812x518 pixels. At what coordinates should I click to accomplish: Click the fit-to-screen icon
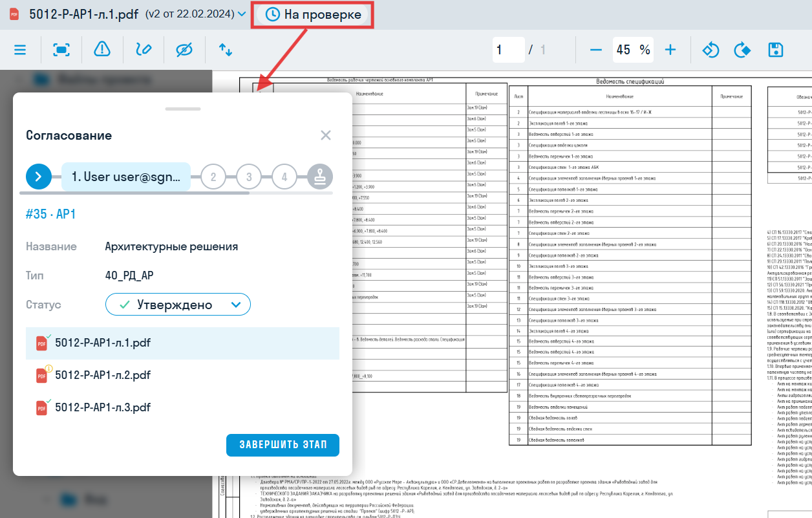(x=62, y=49)
